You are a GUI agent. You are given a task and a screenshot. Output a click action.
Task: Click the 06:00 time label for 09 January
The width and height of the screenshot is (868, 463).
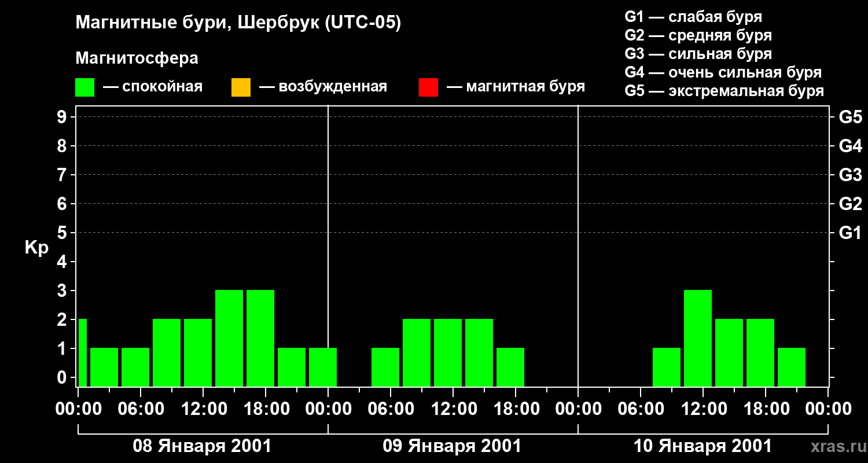point(390,409)
